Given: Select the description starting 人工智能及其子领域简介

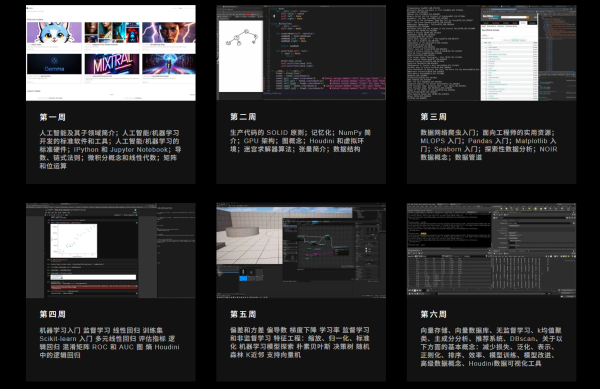Looking at the screenshot, I should click(110, 149).
